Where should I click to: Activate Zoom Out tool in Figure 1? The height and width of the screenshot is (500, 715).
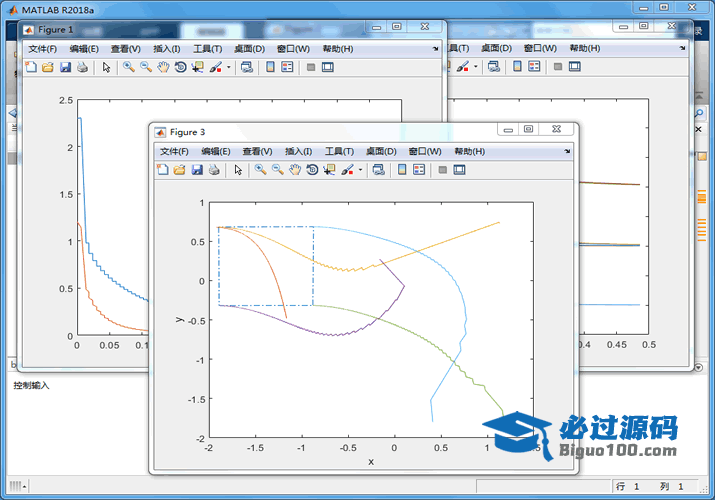click(x=146, y=67)
